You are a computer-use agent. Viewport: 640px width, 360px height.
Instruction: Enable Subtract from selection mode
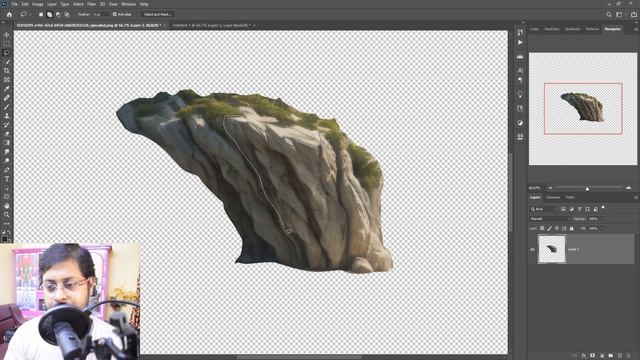pyautogui.click(x=58, y=14)
